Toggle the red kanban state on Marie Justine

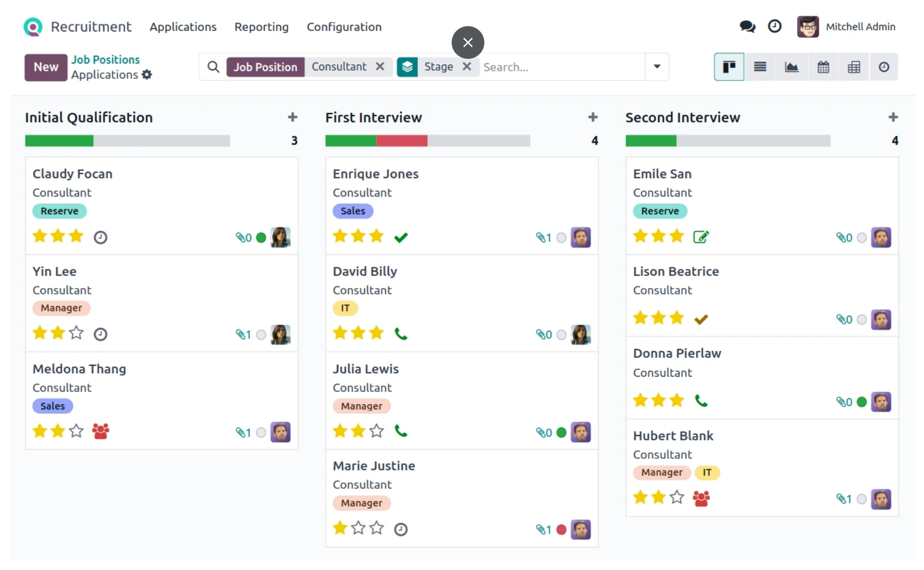561,530
